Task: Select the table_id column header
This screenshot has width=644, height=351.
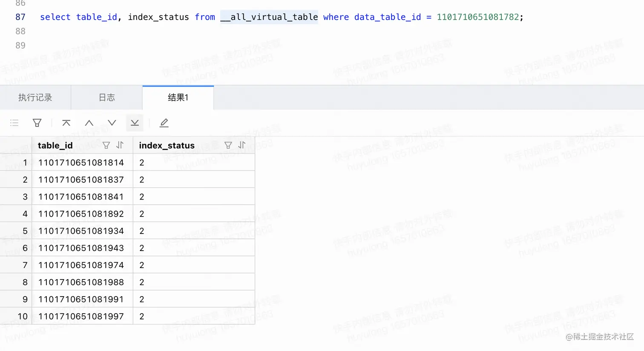Action: [82, 146]
